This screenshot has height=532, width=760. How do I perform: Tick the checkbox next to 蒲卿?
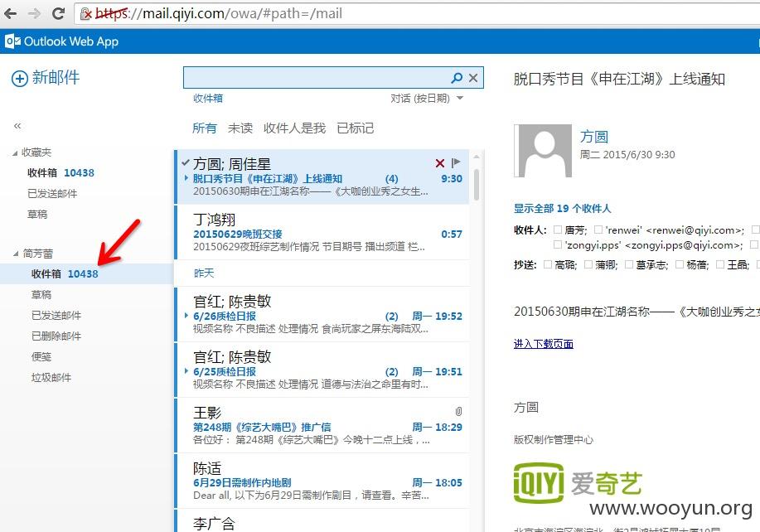tap(588, 264)
